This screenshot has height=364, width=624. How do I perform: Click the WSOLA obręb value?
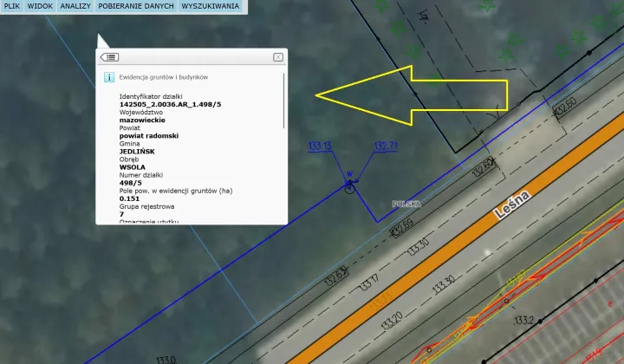click(x=132, y=167)
